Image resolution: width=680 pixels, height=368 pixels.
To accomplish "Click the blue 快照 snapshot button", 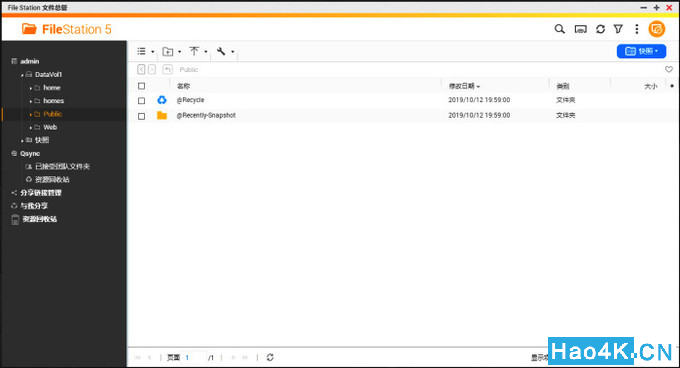I will coord(641,51).
